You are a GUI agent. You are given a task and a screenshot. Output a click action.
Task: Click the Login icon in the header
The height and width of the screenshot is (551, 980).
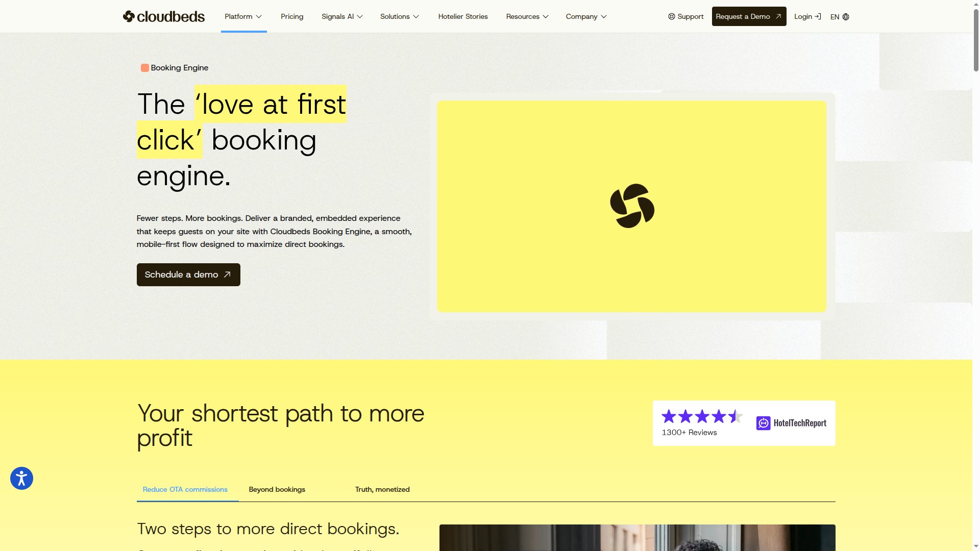click(817, 16)
